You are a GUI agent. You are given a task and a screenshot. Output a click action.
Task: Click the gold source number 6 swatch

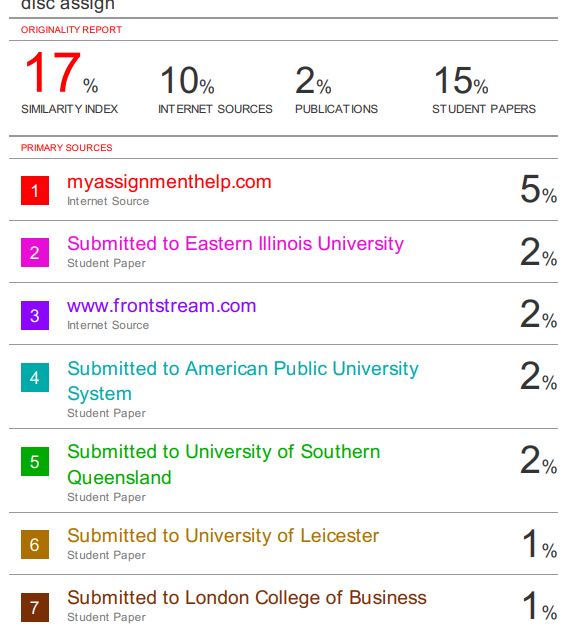(x=35, y=544)
